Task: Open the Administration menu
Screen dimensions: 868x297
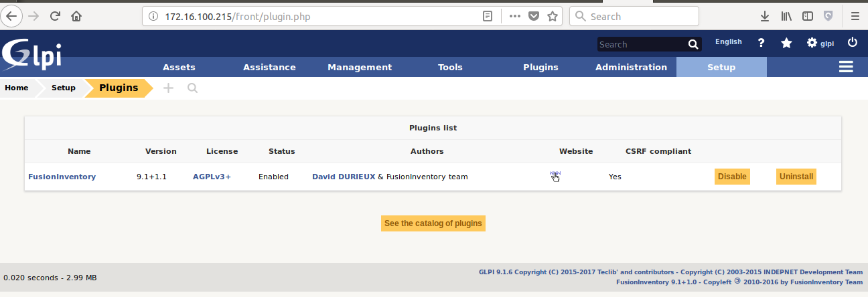Action: [631, 67]
